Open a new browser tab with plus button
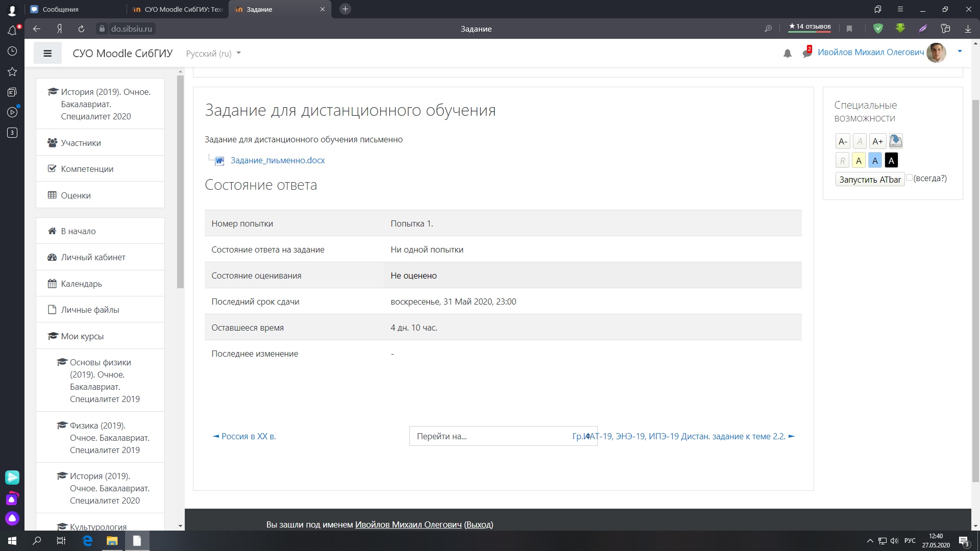The image size is (980, 551). pyautogui.click(x=345, y=9)
